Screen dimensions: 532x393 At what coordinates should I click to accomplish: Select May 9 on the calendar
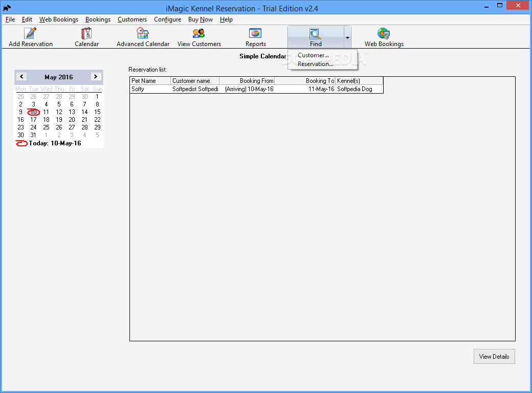[20, 112]
